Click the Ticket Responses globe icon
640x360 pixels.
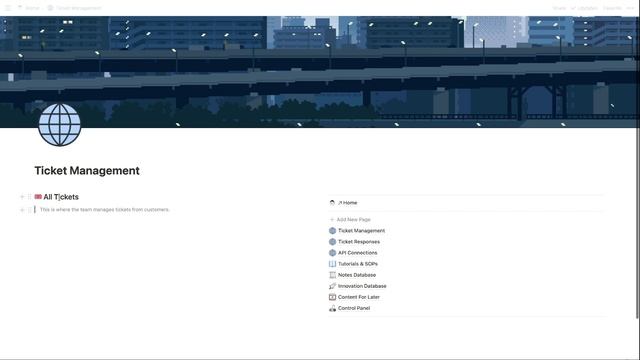point(332,242)
